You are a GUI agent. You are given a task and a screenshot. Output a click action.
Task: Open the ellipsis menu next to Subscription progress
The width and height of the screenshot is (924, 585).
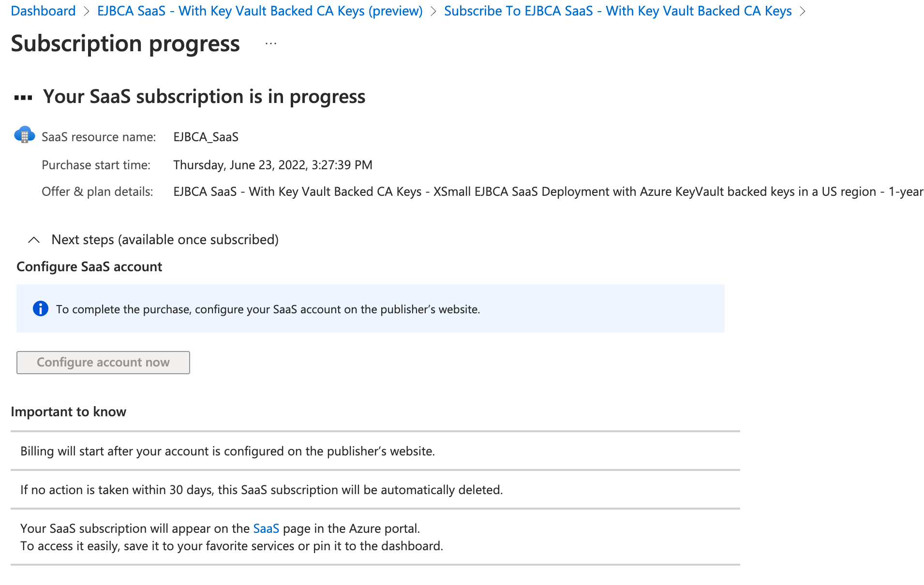[270, 44]
